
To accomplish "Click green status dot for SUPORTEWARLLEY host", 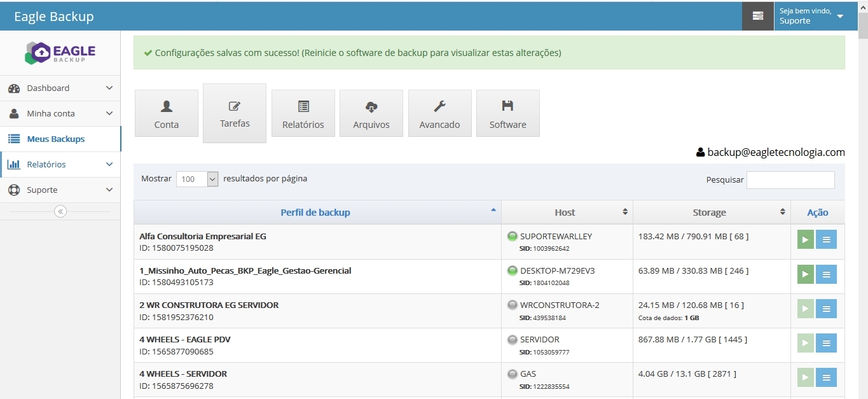I will coord(512,236).
